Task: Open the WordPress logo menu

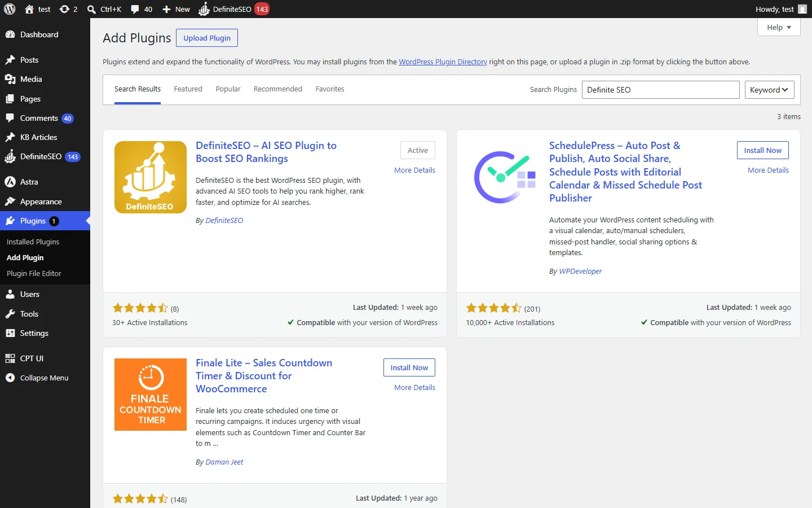Action: 10,9
